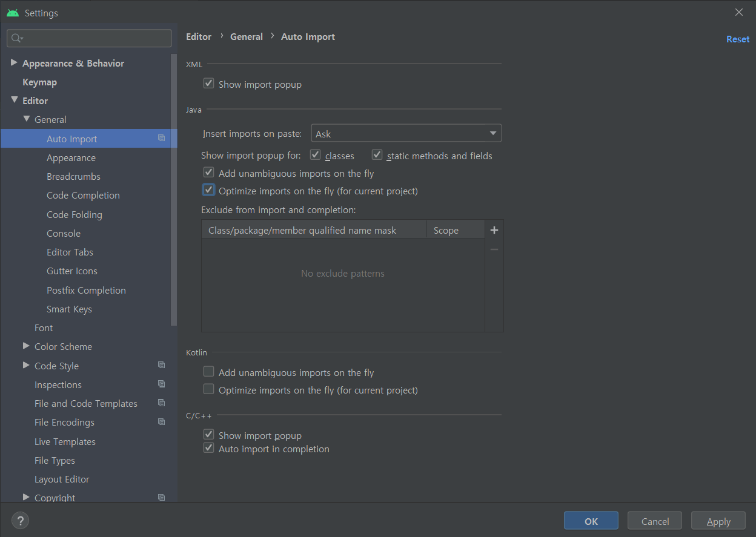Click the per-project icon next to Code Style
This screenshot has width=756, height=537.
click(x=161, y=365)
